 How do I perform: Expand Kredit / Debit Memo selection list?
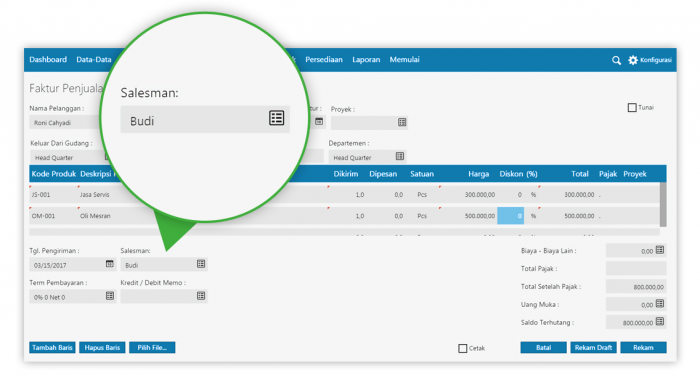point(201,296)
